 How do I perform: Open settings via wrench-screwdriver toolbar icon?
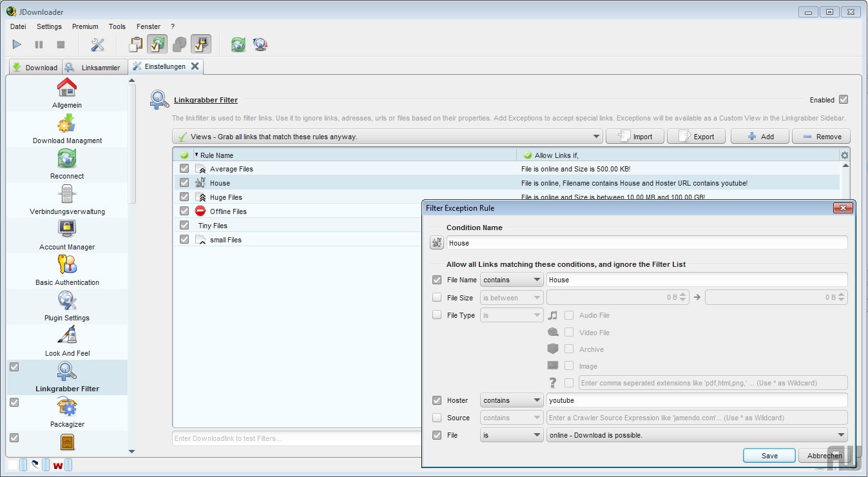pos(97,44)
